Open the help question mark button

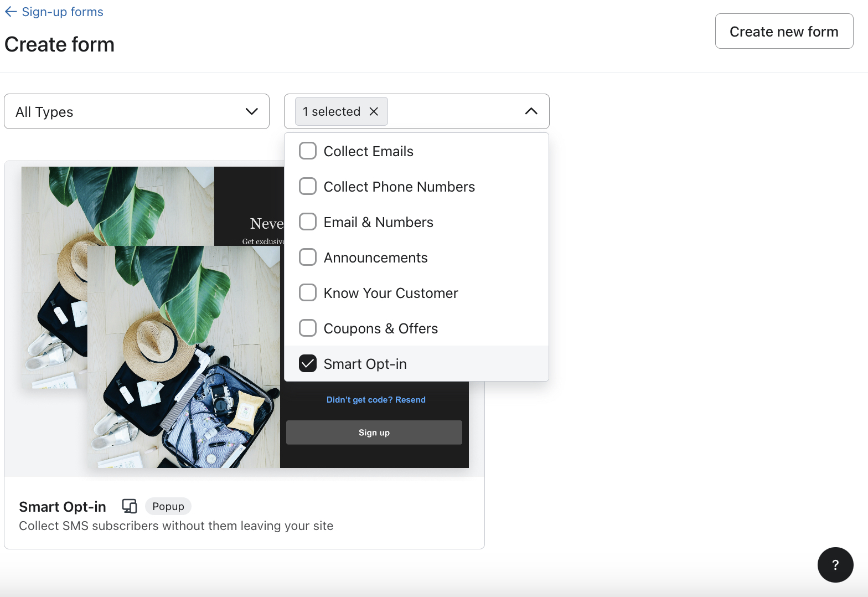[x=835, y=564]
